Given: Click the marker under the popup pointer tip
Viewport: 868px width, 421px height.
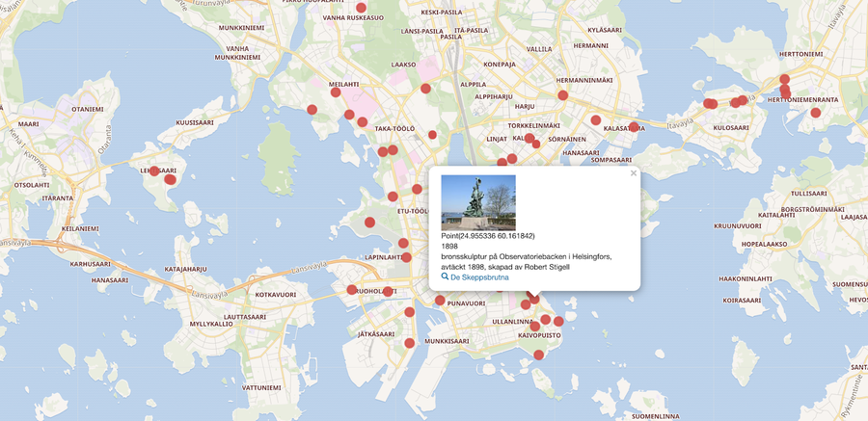Looking at the screenshot, I should tap(534, 300).
